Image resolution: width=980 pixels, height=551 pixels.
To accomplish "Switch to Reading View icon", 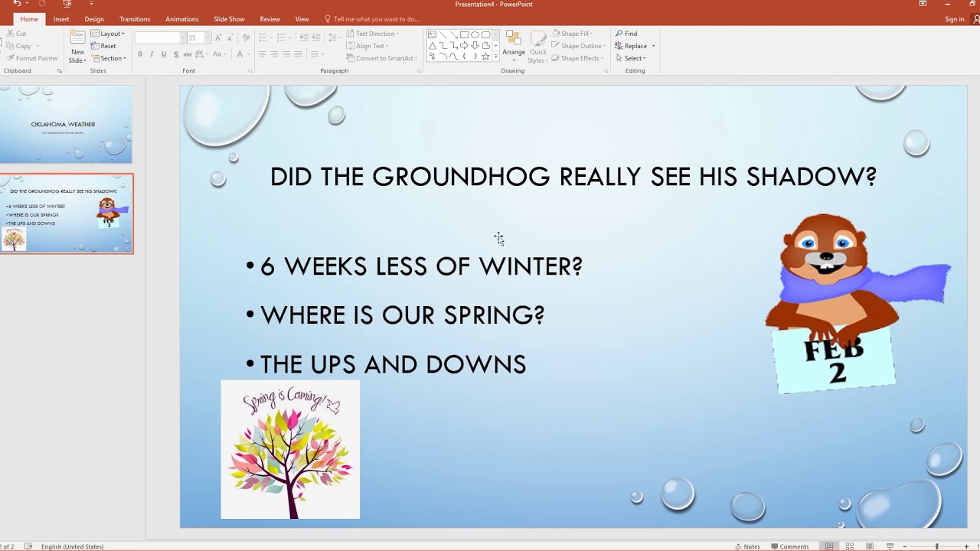I will (870, 546).
